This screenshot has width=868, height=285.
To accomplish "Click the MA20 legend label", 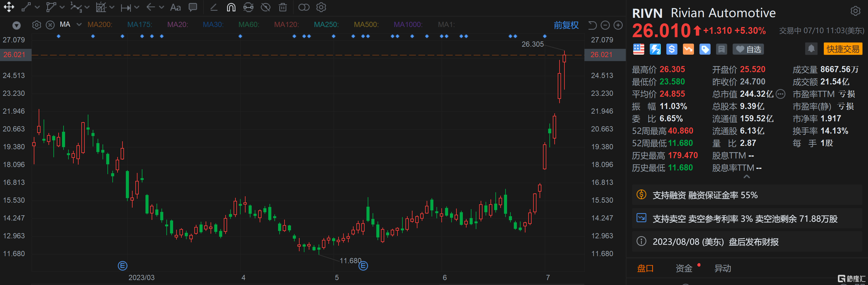I will [x=178, y=25].
